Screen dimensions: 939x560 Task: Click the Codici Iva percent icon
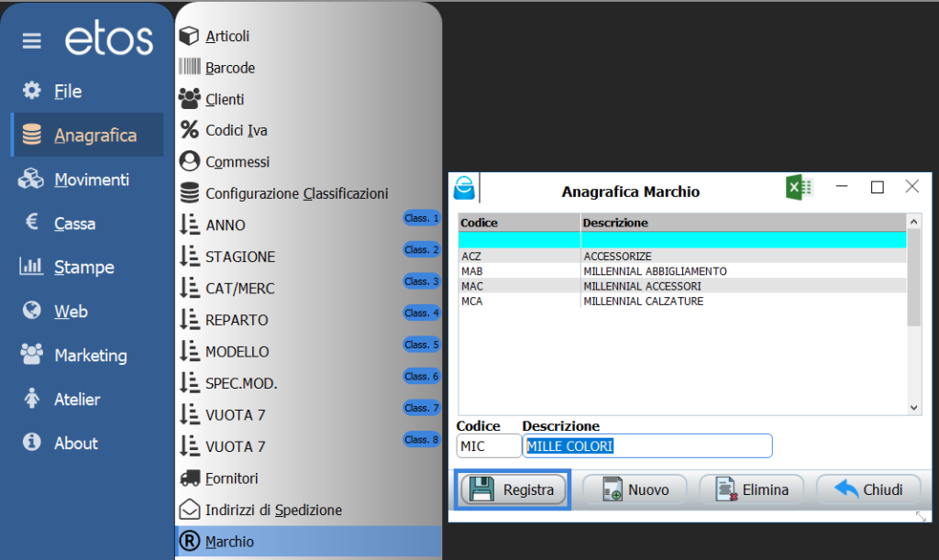pos(190,130)
